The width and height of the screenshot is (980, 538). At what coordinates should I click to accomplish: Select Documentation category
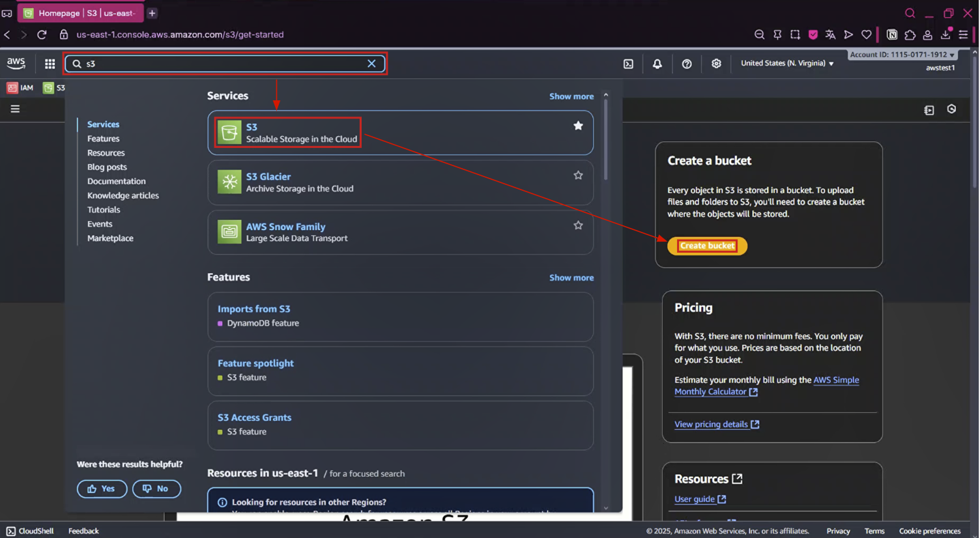point(116,182)
